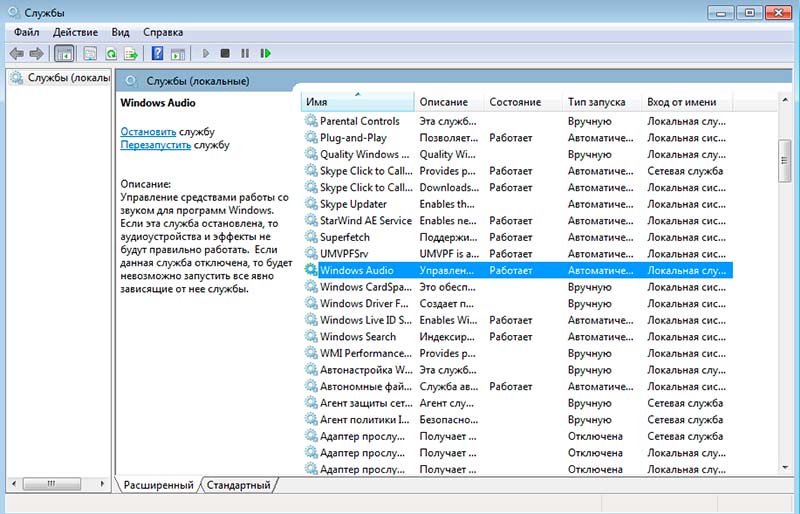Click the Back arrow in the toolbar
This screenshot has height=514, width=800.
[17, 53]
